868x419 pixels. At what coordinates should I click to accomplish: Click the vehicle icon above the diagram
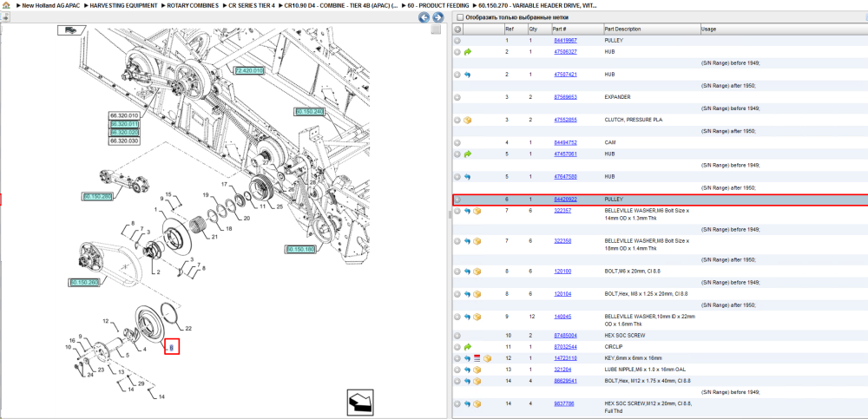point(71,30)
